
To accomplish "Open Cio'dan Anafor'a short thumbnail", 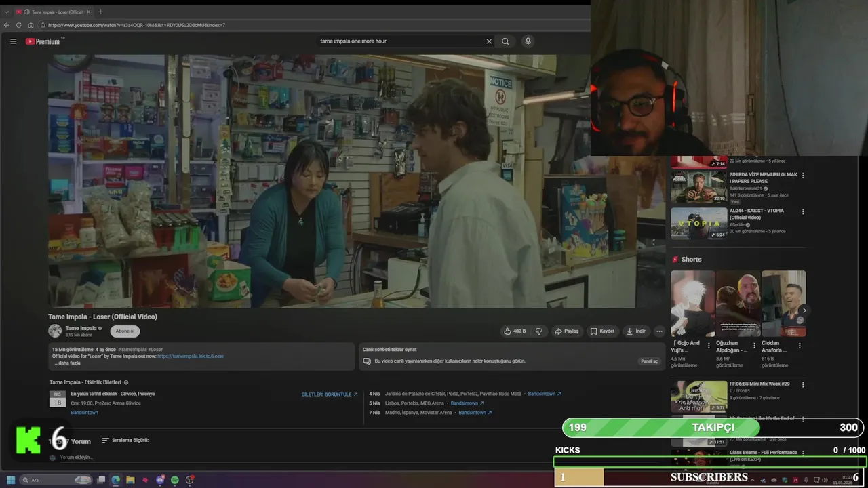I will click(x=783, y=304).
